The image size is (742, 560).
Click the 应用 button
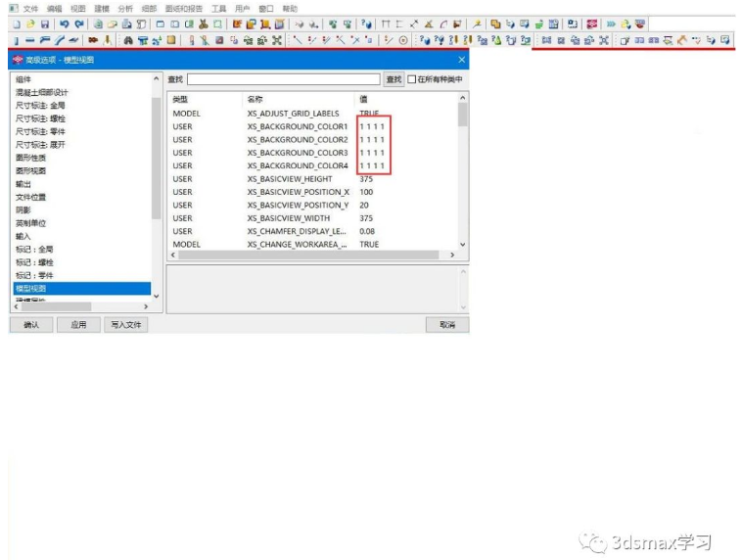click(78, 325)
